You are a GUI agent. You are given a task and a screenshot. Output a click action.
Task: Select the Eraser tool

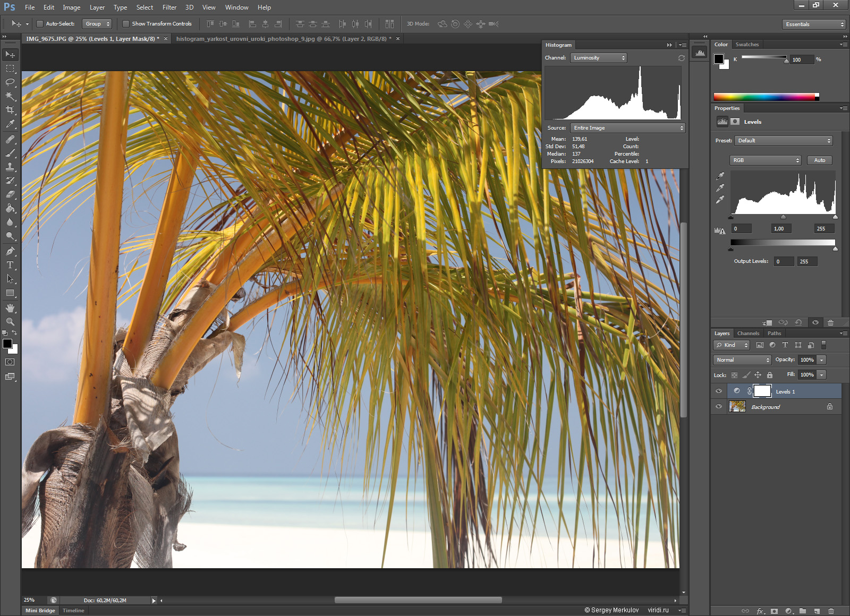tap(10, 194)
